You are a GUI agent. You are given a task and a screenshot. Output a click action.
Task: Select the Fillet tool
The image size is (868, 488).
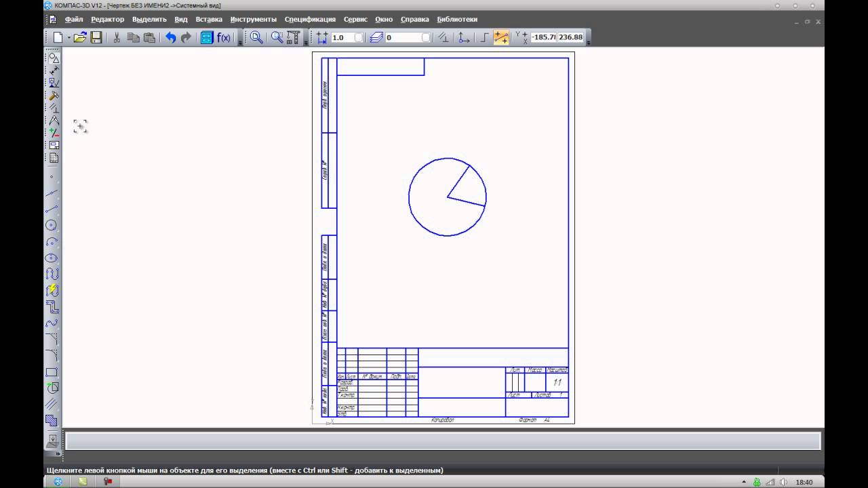(x=52, y=356)
